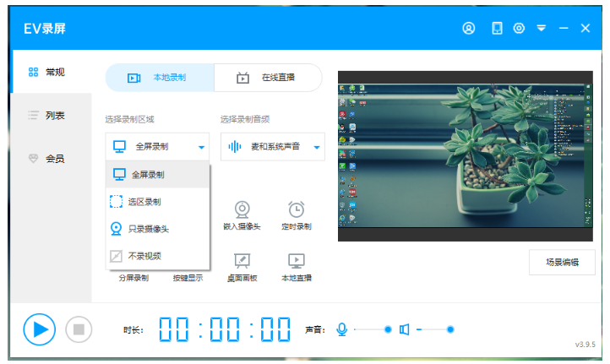Viewport: 610px width, 364px height.
Task: Click the microphone icon next to 声音
Action: 341,329
